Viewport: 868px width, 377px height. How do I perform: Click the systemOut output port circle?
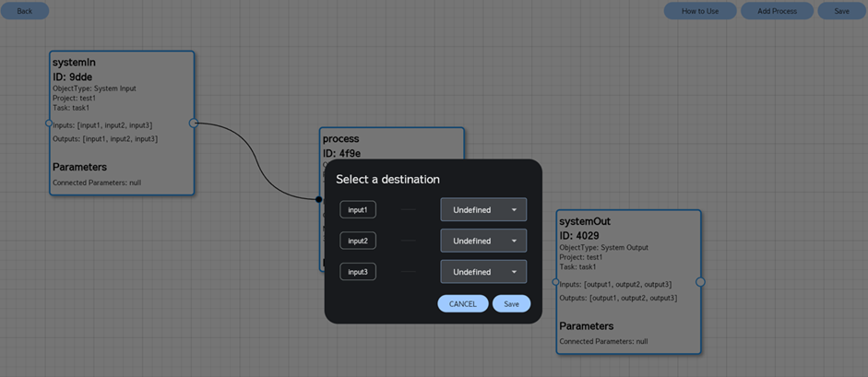point(700,282)
